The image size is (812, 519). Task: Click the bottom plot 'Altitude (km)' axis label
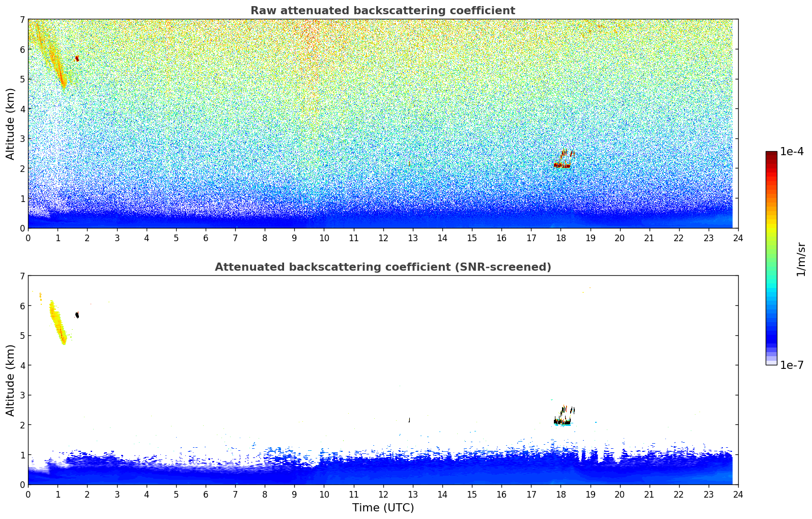11,380
